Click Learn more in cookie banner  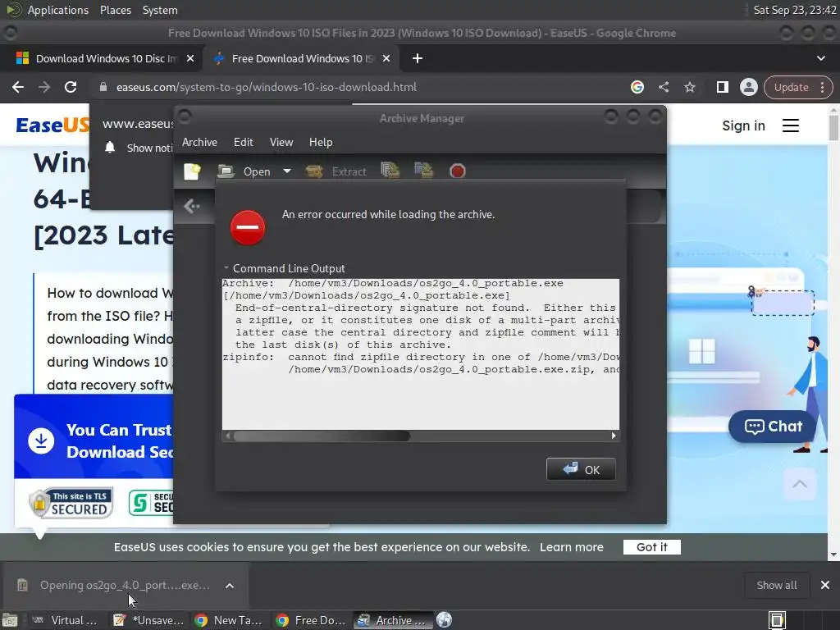click(571, 547)
